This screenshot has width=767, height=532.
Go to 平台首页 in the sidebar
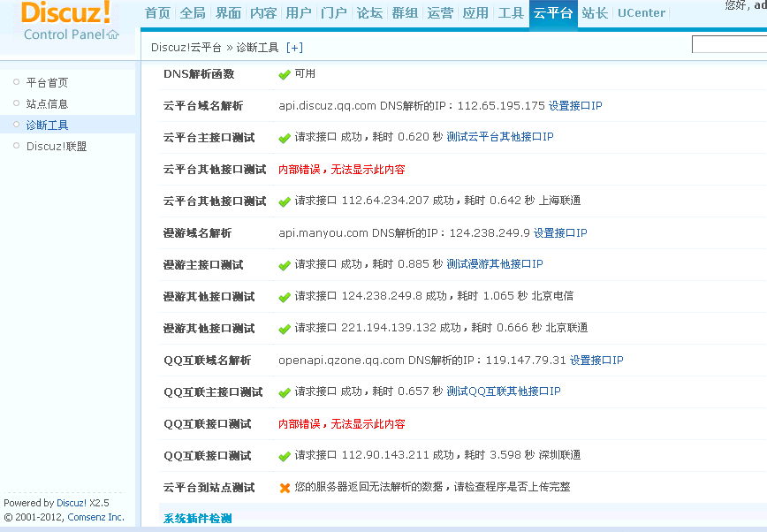(x=47, y=83)
